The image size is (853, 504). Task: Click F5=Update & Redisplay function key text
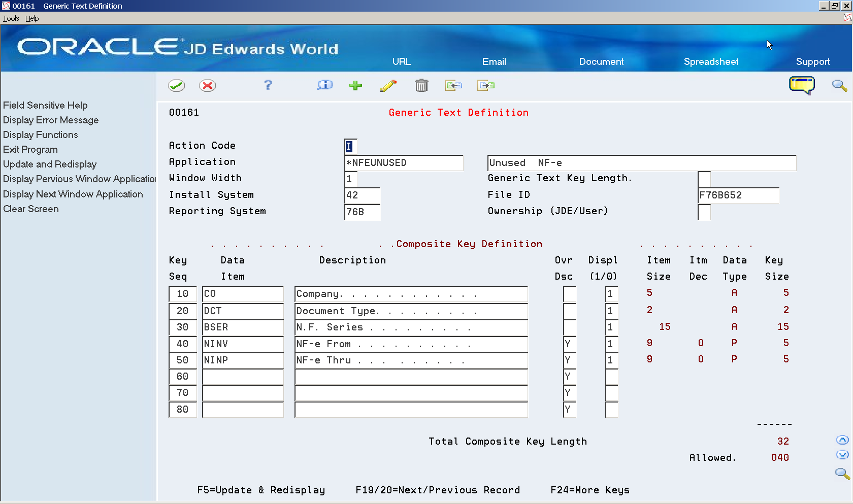(x=261, y=490)
